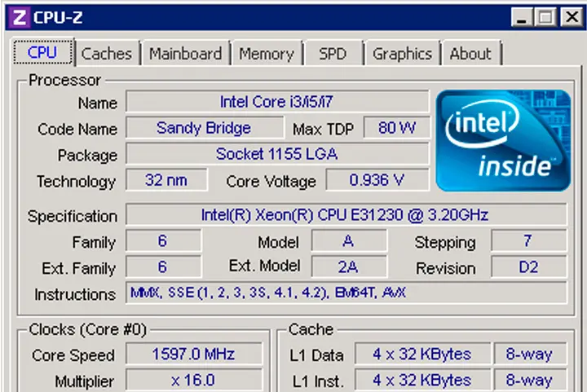Click the Multiplier value 'x 16.0'
This screenshot has width=587, height=392.
point(194,380)
